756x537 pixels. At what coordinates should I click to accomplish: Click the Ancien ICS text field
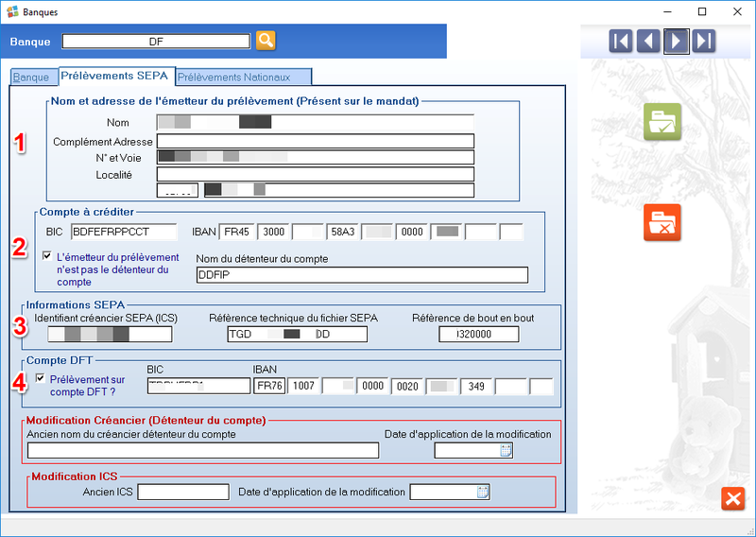tap(183, 492)
